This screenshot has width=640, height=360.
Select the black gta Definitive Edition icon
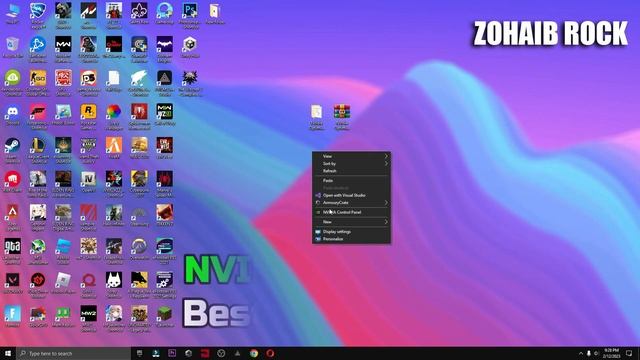pyautogui.click(x=12, y=246)
